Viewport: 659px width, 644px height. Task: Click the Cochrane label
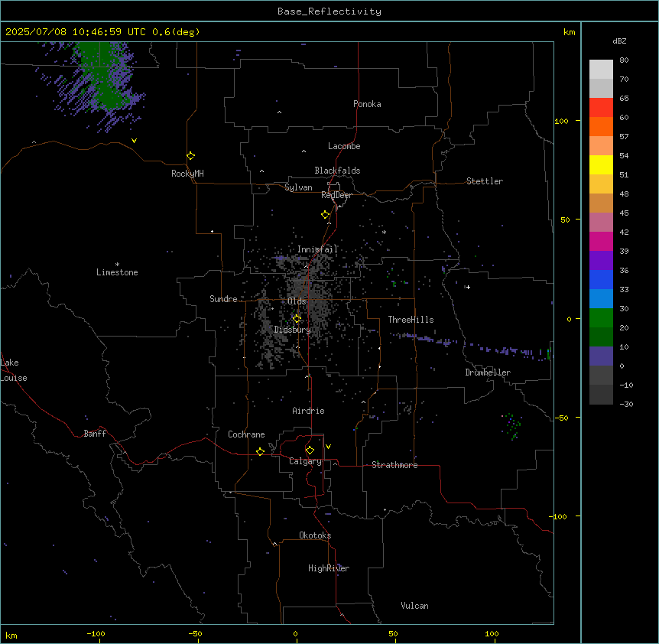pos(246,434)
